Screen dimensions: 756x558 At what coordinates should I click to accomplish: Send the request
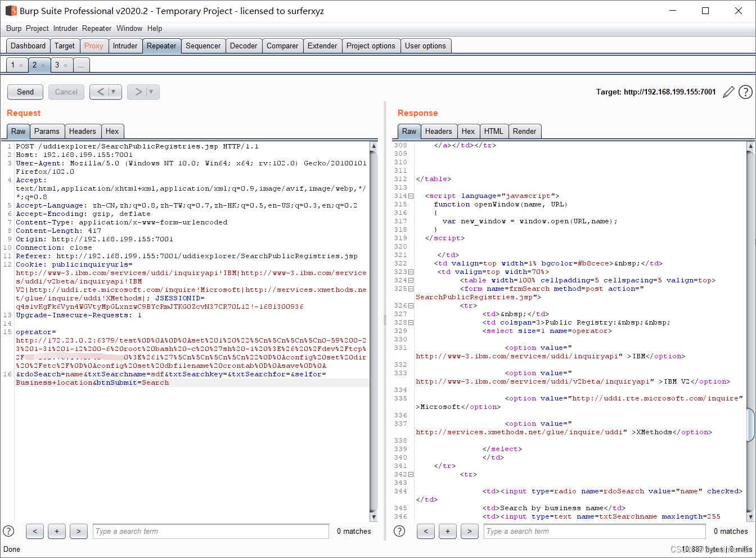click(x=25, y=92)
